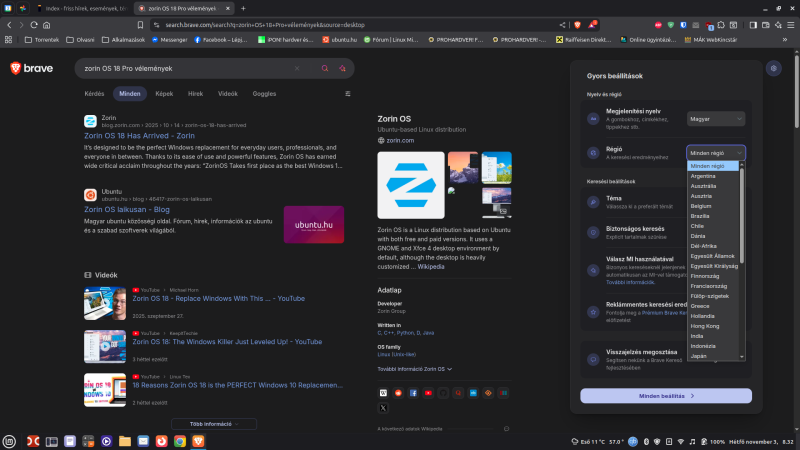Screen dimensions: 800x450
Task: Show more bookmarks with the double chevron
Action: 785,40
